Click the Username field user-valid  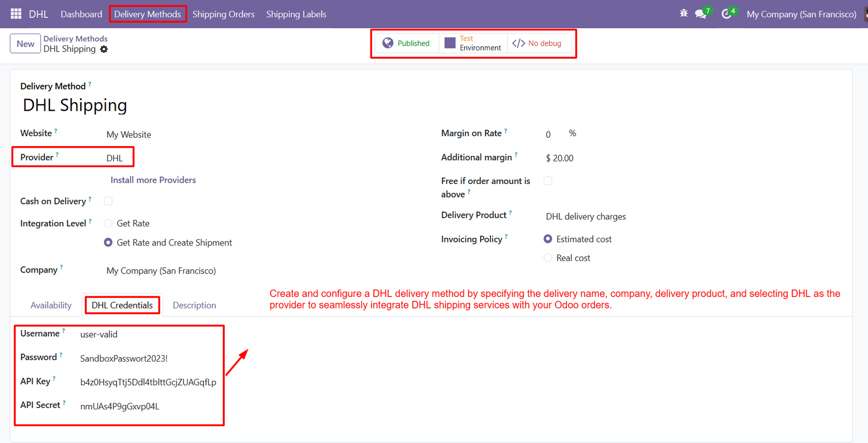pos(99,334)
